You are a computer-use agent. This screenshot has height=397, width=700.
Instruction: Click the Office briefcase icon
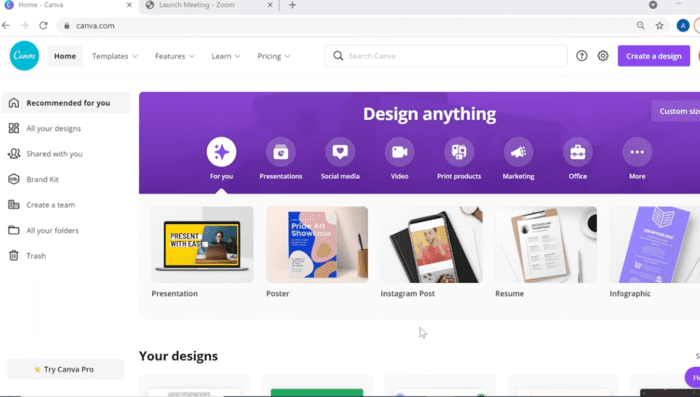point(577,152)
